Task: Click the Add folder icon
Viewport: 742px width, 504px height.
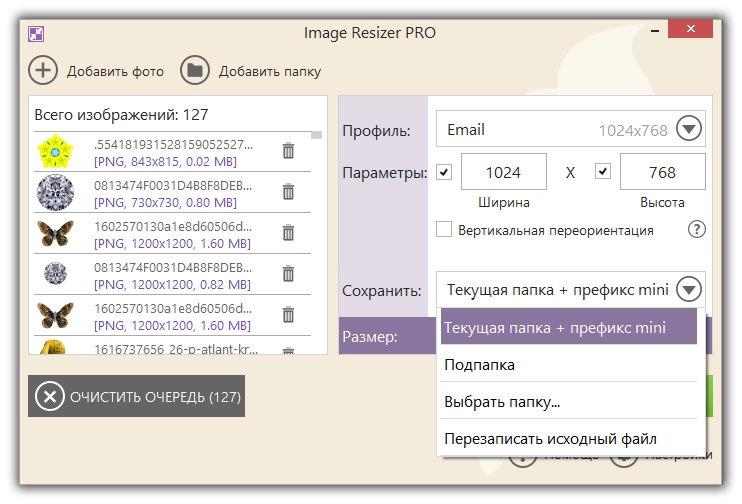Action: pyautogui.click(x=195, y=71)
